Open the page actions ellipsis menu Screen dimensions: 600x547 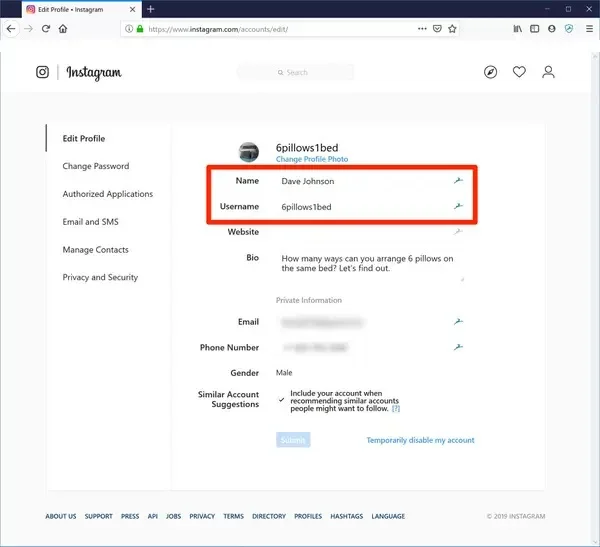point(421,29)
